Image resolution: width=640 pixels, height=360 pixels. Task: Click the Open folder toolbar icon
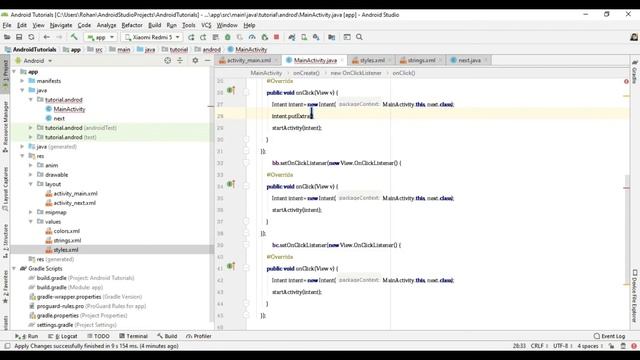7,37
